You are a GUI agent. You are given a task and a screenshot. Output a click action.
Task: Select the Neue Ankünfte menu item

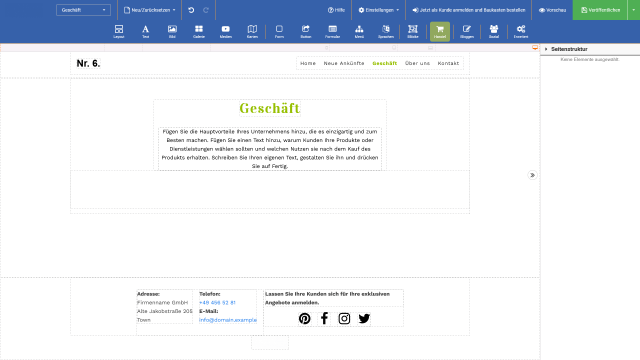[344, 63]
